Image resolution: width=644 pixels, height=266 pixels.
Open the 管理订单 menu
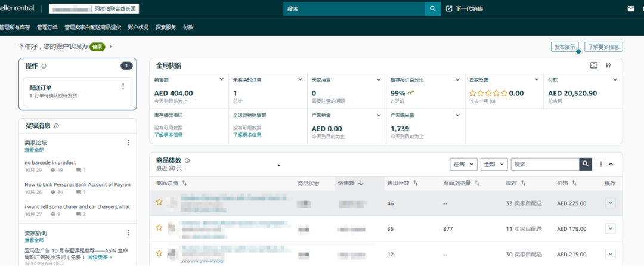click(47, 27)
